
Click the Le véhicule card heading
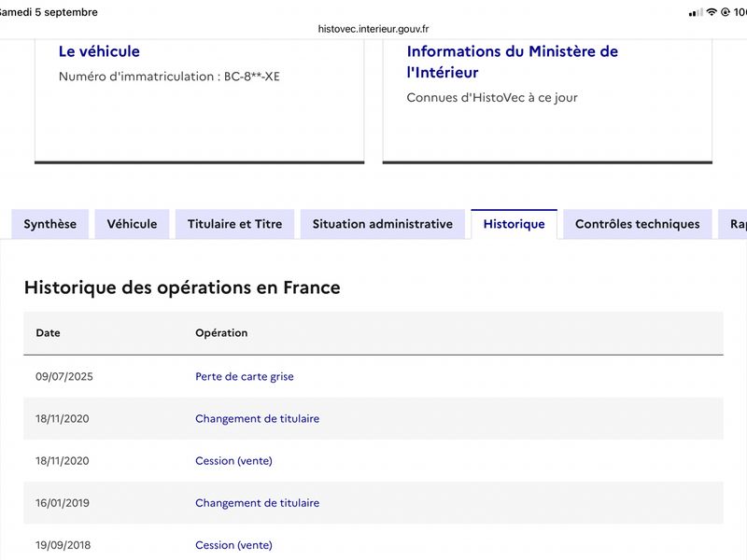pos(99,51)
